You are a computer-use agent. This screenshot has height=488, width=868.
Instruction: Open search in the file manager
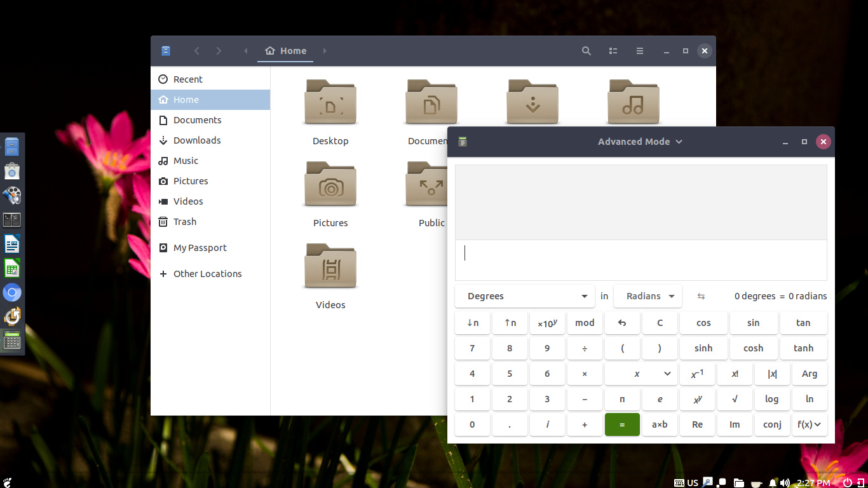pyautogui.click(x=586, y=51)
